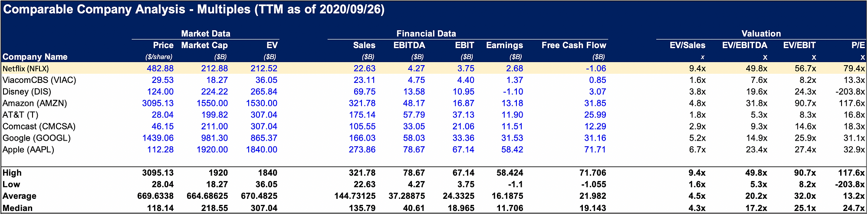The width and height of the screenshot is (868, 214).
Task: Select the Disney (DIS) company cell
Action: 27,92
